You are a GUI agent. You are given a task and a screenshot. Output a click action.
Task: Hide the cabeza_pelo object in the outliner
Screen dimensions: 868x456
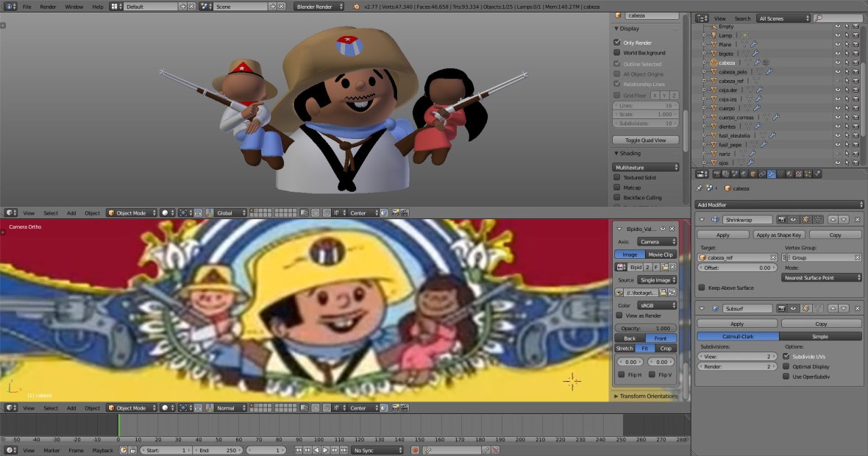click(837, 72)
